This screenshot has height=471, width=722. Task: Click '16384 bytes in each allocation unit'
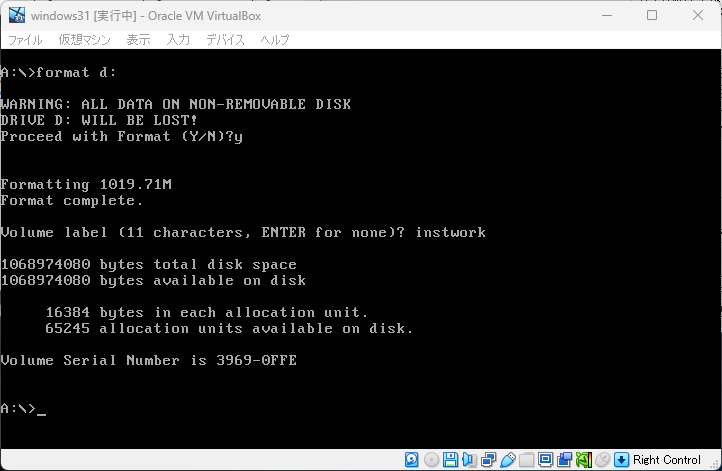point(207,313)
